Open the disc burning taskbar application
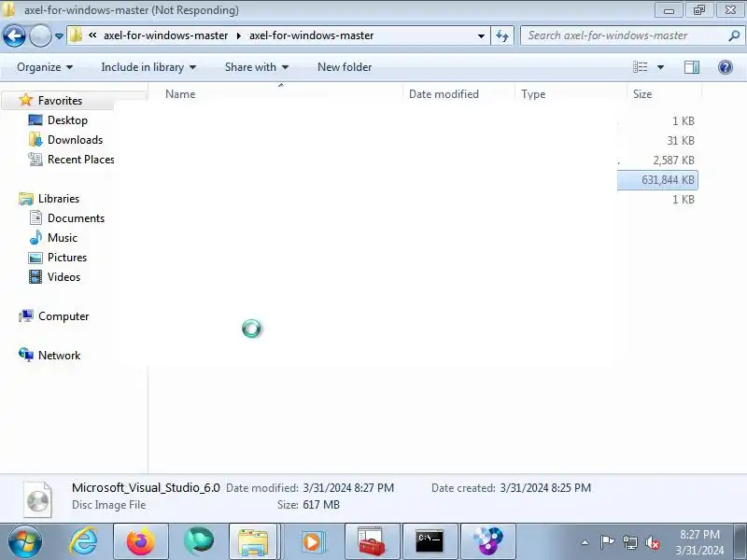Viewport: 747px width, 560px height. coord(487,542)
